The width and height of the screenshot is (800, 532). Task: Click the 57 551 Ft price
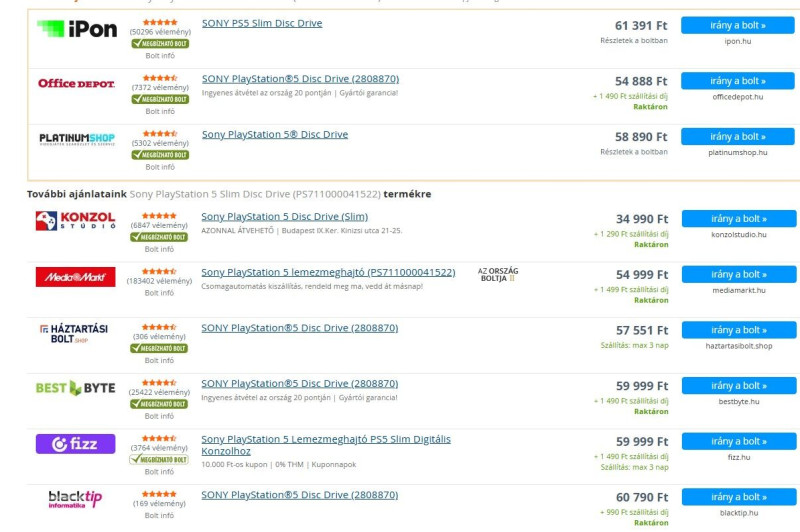tap(642, 330)
